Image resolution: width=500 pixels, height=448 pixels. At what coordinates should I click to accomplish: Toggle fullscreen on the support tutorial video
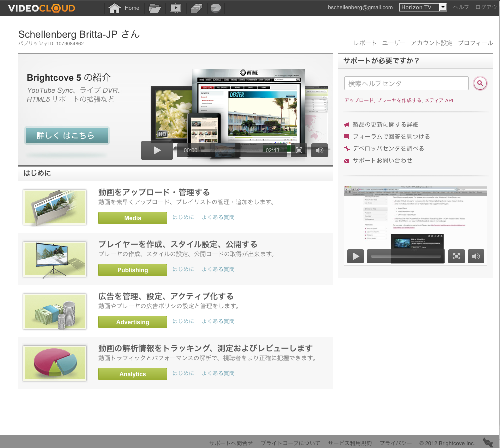point(456,256)
